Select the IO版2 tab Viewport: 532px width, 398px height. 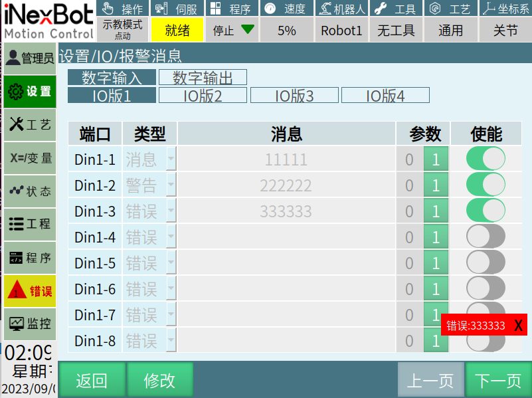point(202,96)
